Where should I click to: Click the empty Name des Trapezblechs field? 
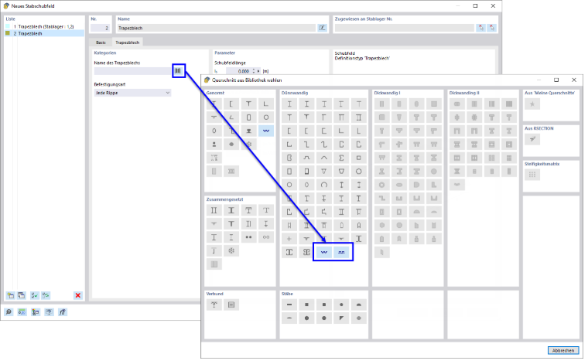[x=132, y=71]
